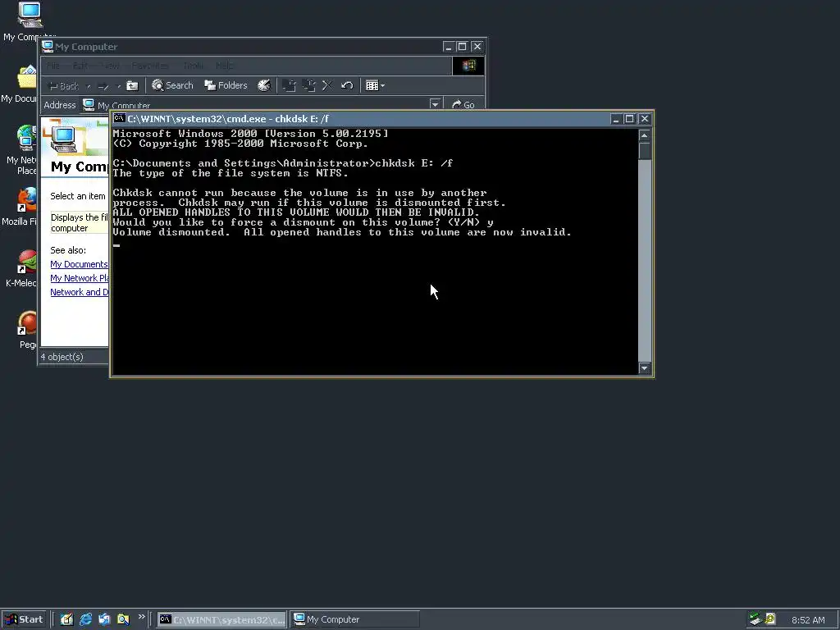Image resolution: width=840 pixels, height=630 pixels.
Task: Click the Delete toolbar icon
Action: 327,85
